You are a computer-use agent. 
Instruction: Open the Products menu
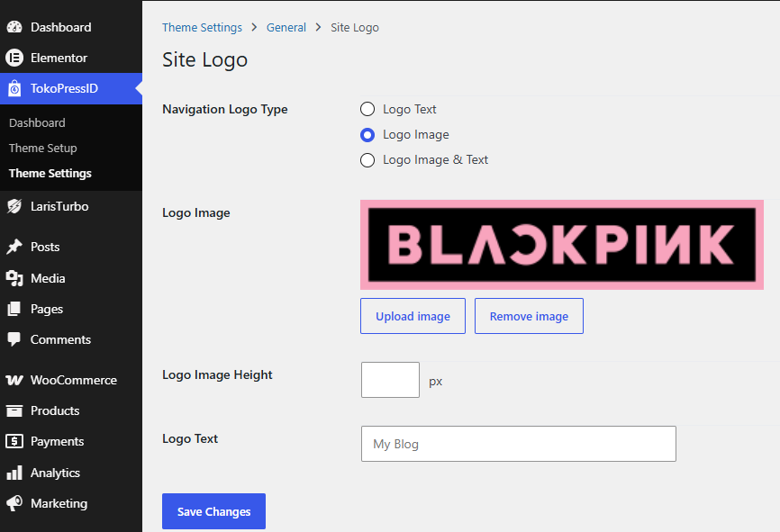71,410
